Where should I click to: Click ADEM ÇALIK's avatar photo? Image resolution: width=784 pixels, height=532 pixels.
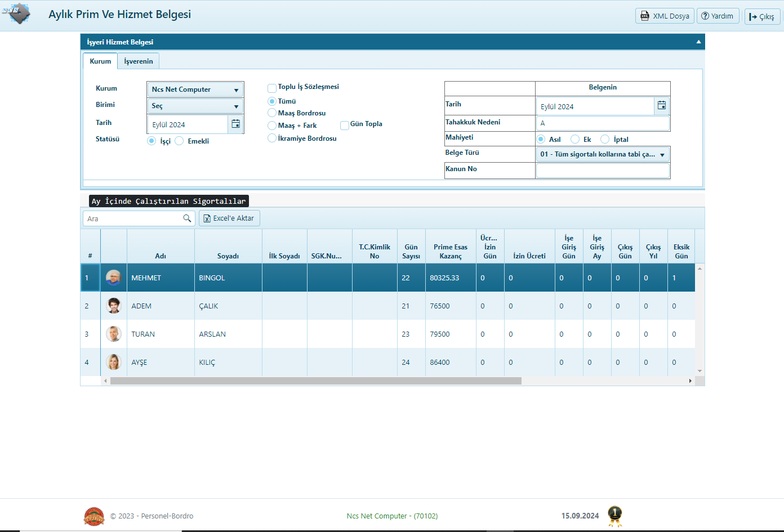click(x=114, y=306)
